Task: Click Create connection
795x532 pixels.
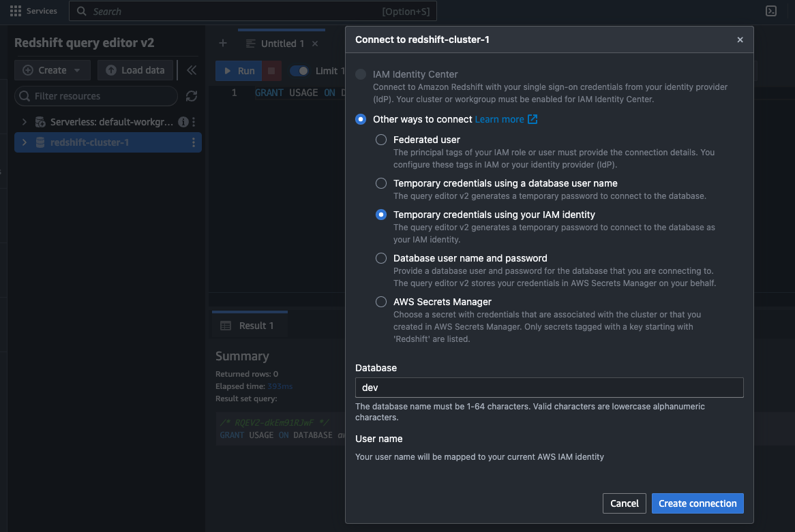Action: point(697,503)
